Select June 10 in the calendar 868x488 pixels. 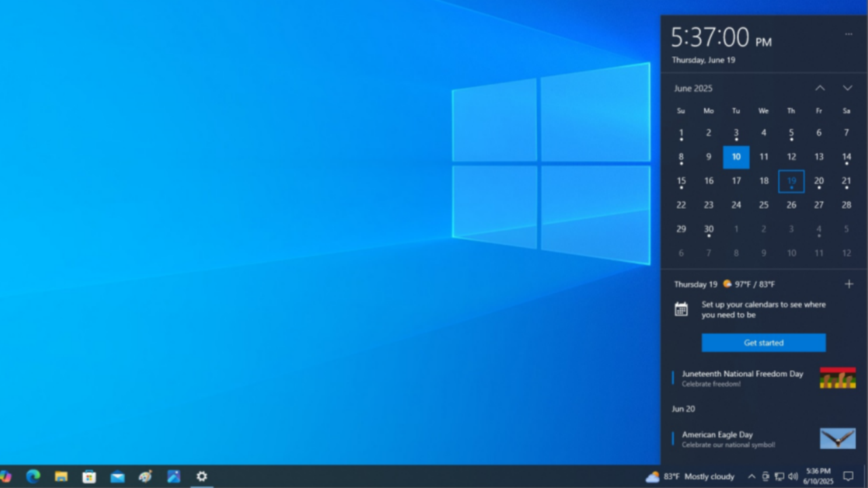tap(736, 157)
